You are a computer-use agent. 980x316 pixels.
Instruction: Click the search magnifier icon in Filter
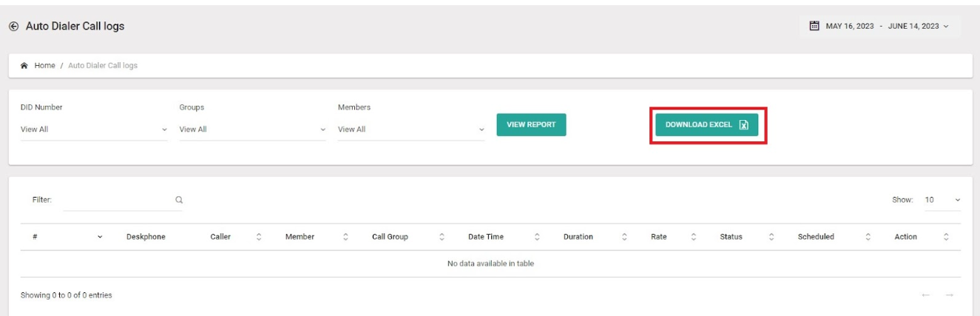[x=178, y=200]
